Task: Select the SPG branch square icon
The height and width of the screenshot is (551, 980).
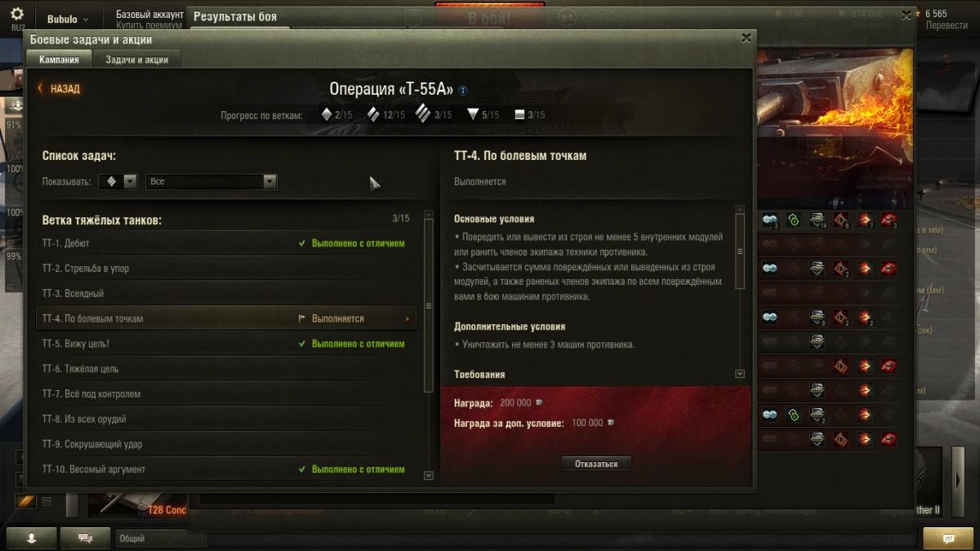Action: pos(519,115)
